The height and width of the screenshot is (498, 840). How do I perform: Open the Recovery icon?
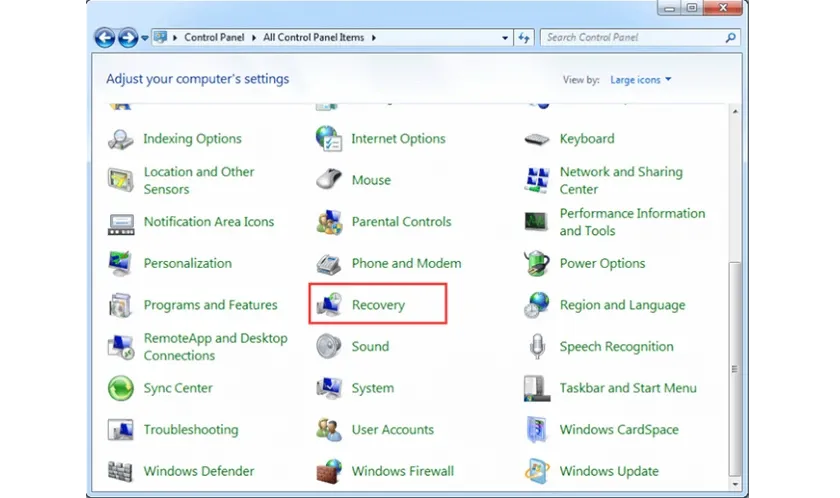pos(328,304)
